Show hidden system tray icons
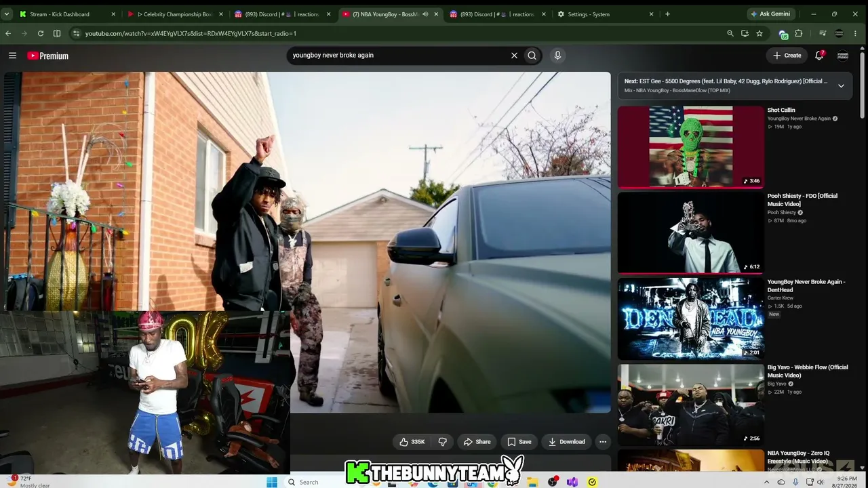Viewport: 868px width, 488px height. (767, 482)
